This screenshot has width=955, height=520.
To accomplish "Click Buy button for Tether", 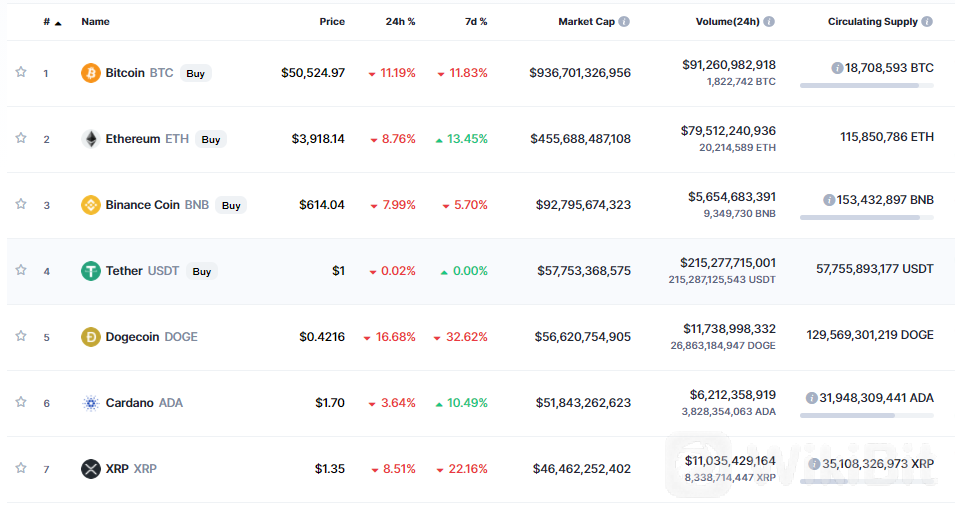I will point(202,271).
